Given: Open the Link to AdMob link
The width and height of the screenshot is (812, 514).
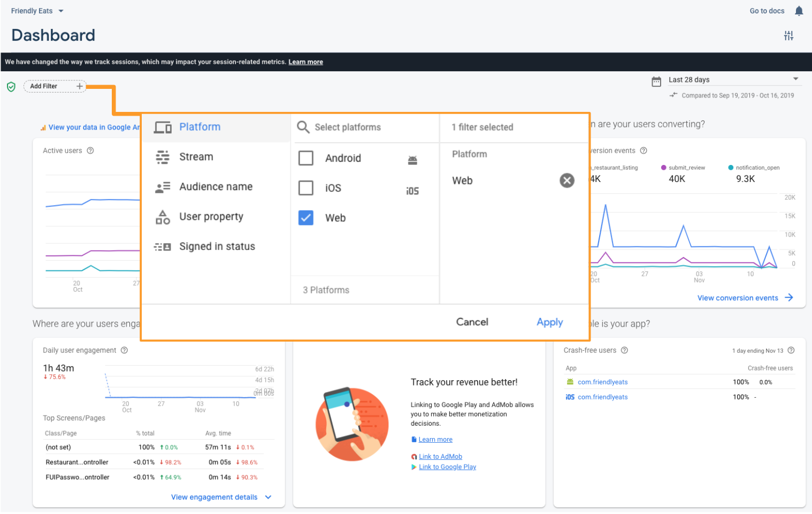Looking at the screenshot, I should [x=440, y=457].
